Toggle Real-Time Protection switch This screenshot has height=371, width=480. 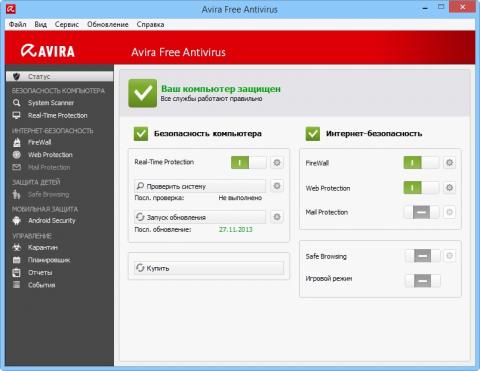click(249, 163)
